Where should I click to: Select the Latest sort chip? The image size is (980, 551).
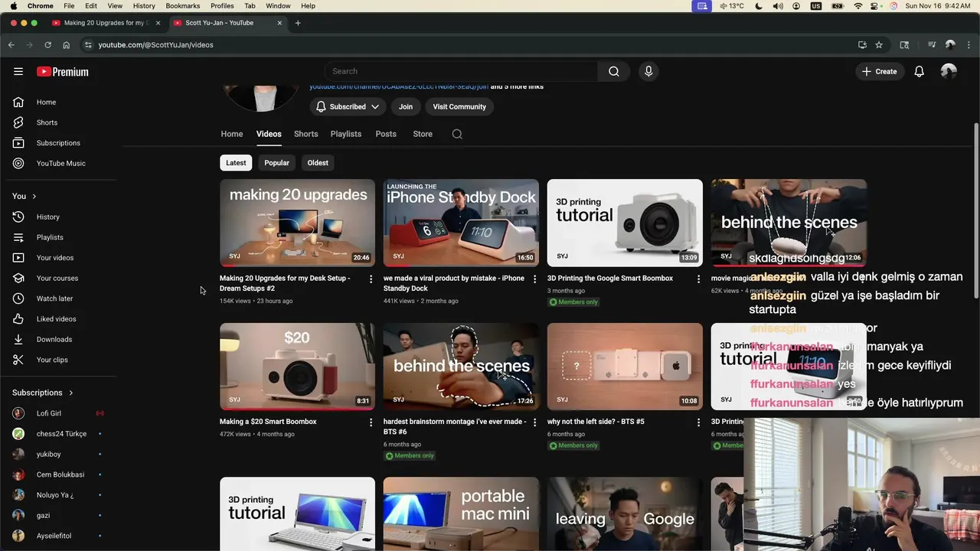(x=236, y=163)
